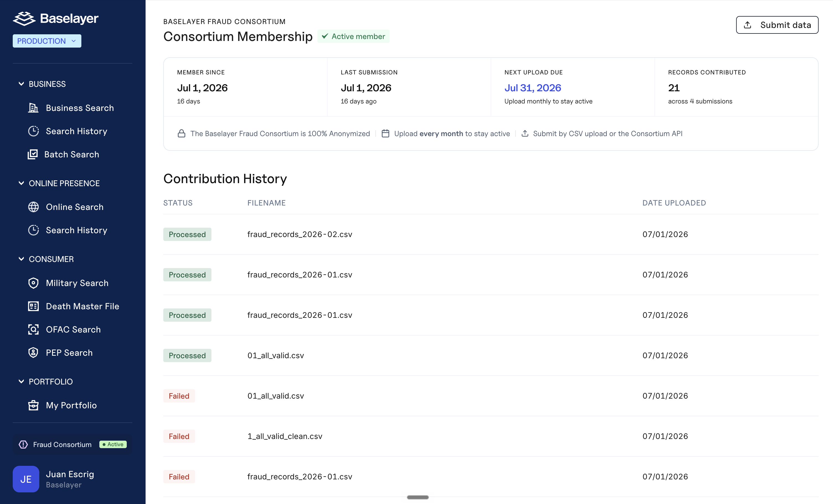
Task: Select the 1_all_valid_clean.csv filename
Action: point(285,436)
